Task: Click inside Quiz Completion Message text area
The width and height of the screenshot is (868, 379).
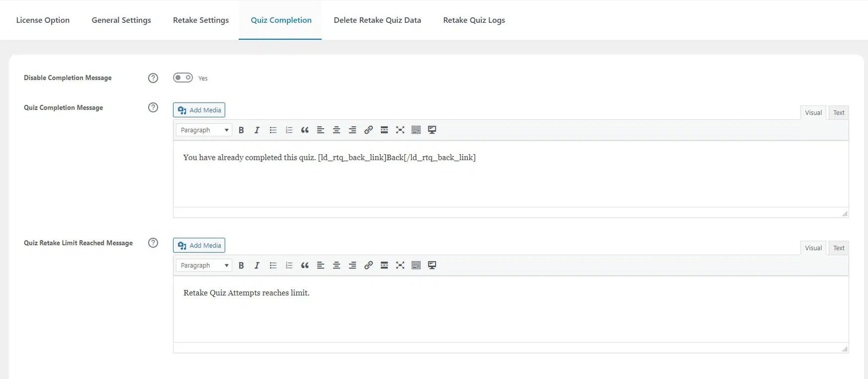Action: [x=511, y=174]
